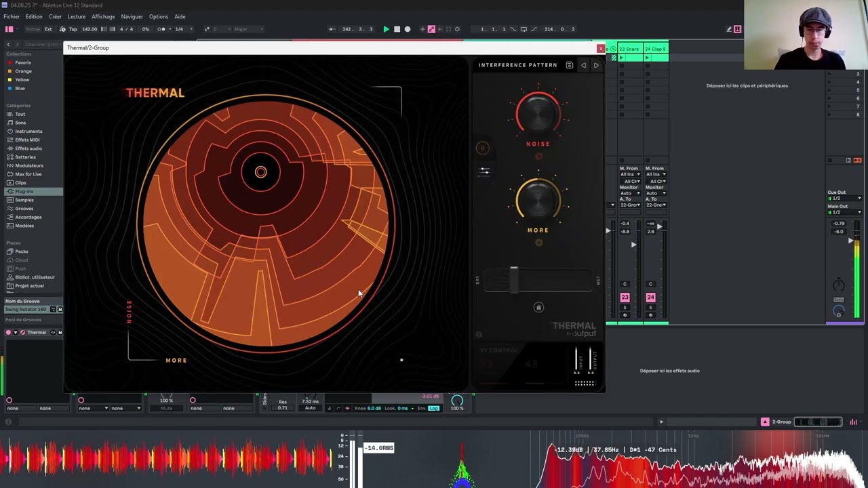This screenshot has height=488, width=868.
Task: Open the Affichage menu
Action: pos(103,16)
